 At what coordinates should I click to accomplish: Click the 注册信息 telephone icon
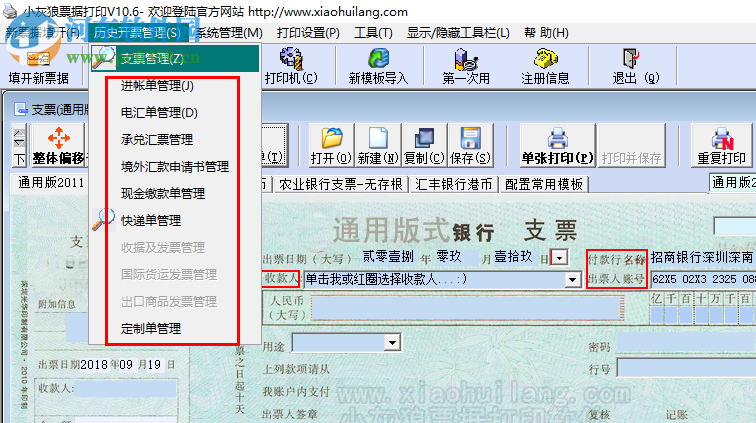(x=545, y=58)
